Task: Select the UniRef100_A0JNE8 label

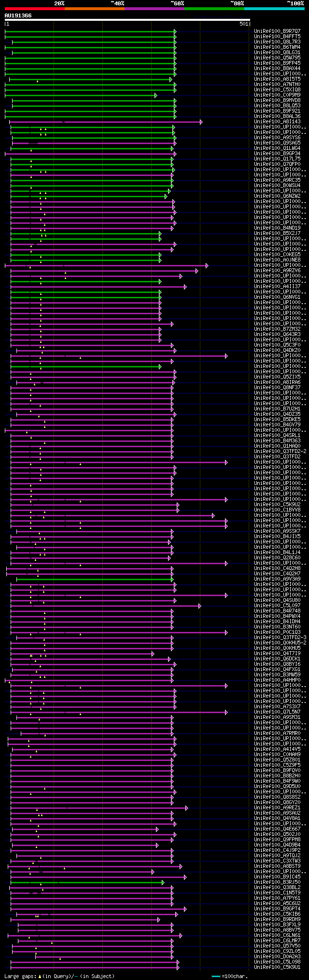Action: pyautogui.click(x=277, y=260)
